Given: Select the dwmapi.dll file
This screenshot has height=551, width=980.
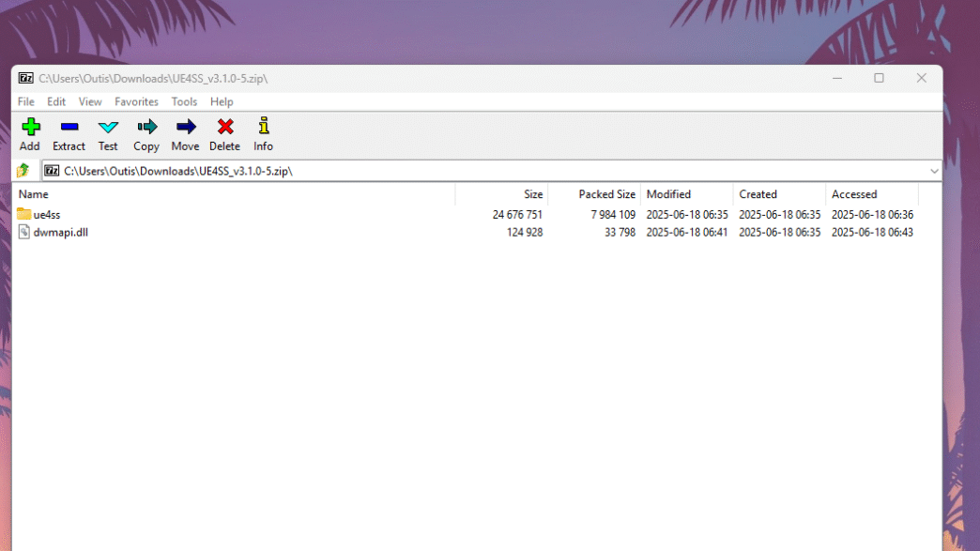Looking at the screenshot, I should 60,232.
